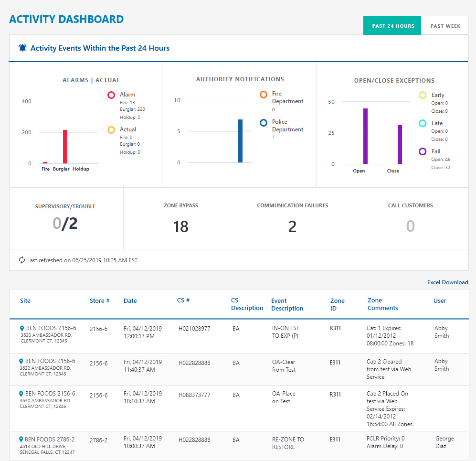This screenshot has height=461, width=476.
Task: Click the red Burglar alarm bar
Action: click(65, 147)
